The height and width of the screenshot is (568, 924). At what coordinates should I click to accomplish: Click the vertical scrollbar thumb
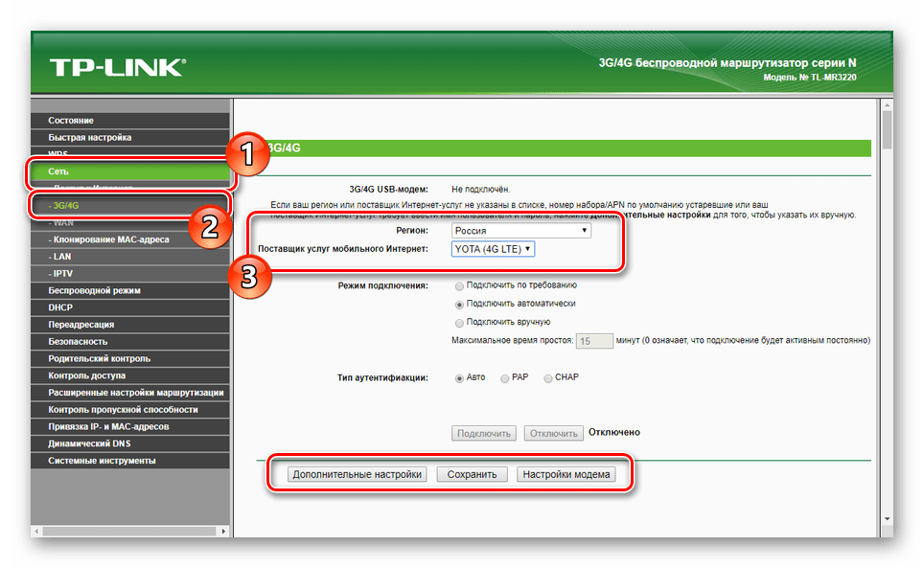(887, 130)
